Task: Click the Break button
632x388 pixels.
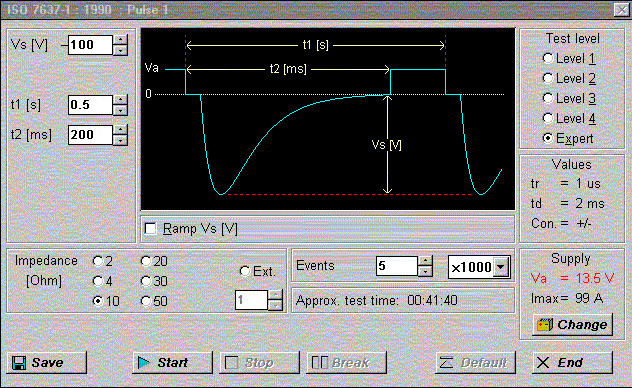Action: click(347, 363)
